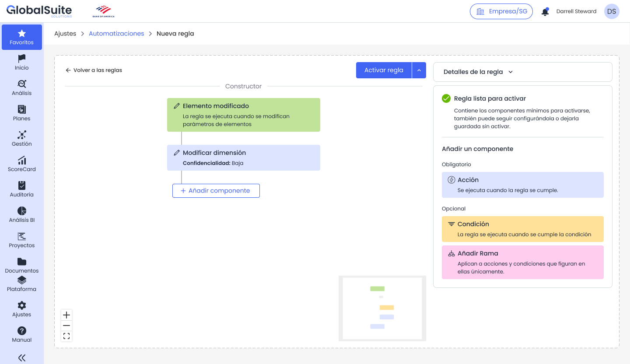Open Proyectos sidebar icon
This screenshot has width=630, height=364.
pyautogui.click(x=22, y=236)
